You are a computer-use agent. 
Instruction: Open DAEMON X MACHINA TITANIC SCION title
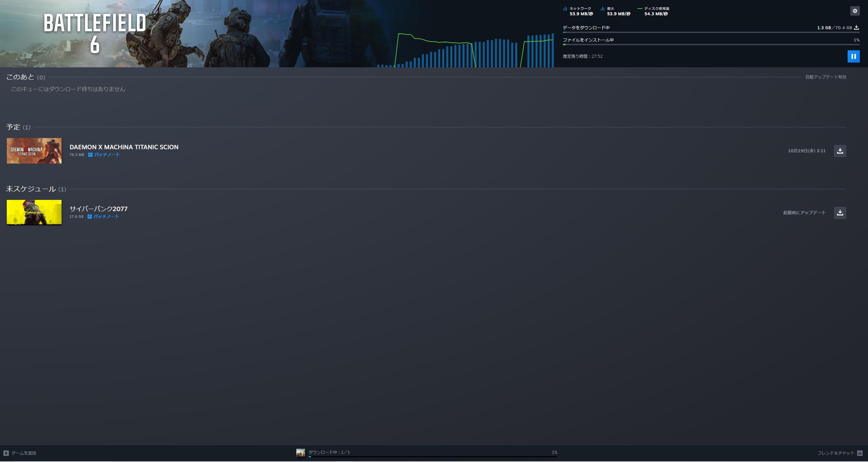coord(124,147)
